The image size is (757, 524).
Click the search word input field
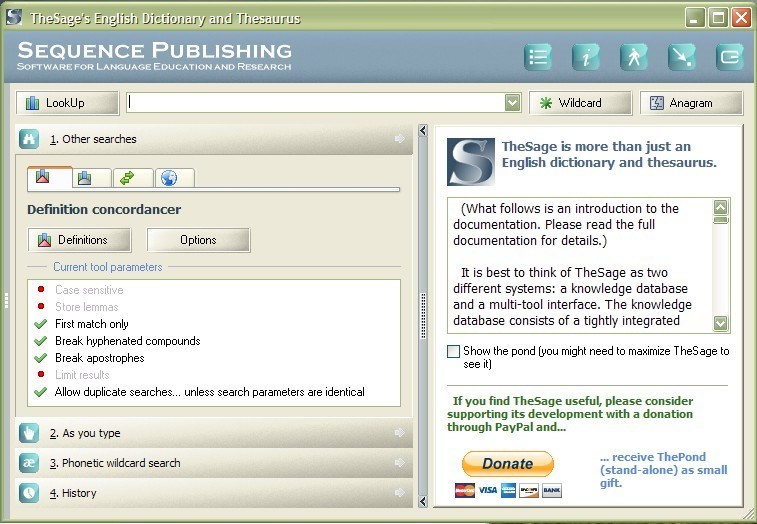316,102
